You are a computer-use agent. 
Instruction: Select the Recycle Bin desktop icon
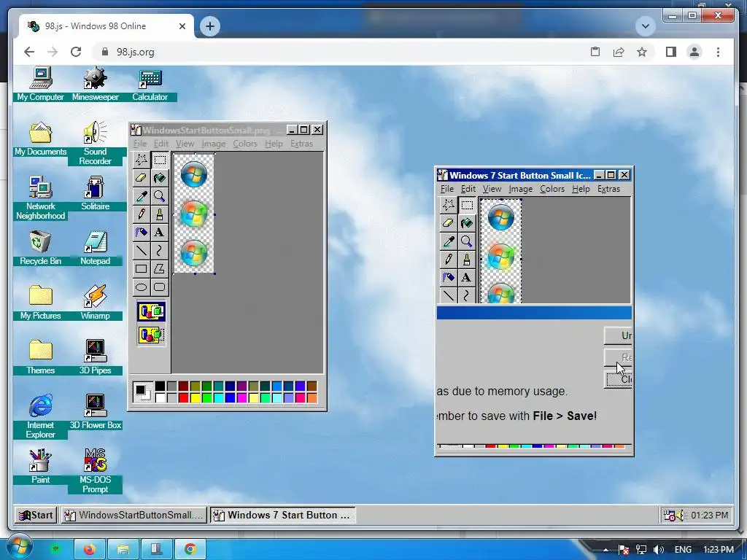[x=41, y=248]
